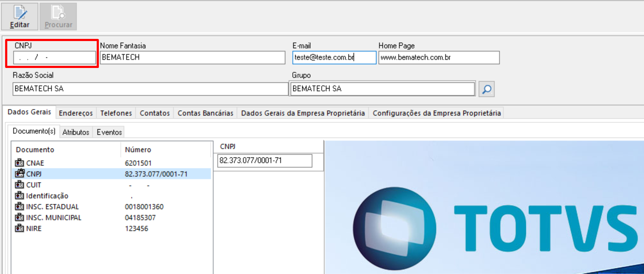Open the Endereços tab
The width and height of the screenshot is (644, 274).
tap(76, 113)
